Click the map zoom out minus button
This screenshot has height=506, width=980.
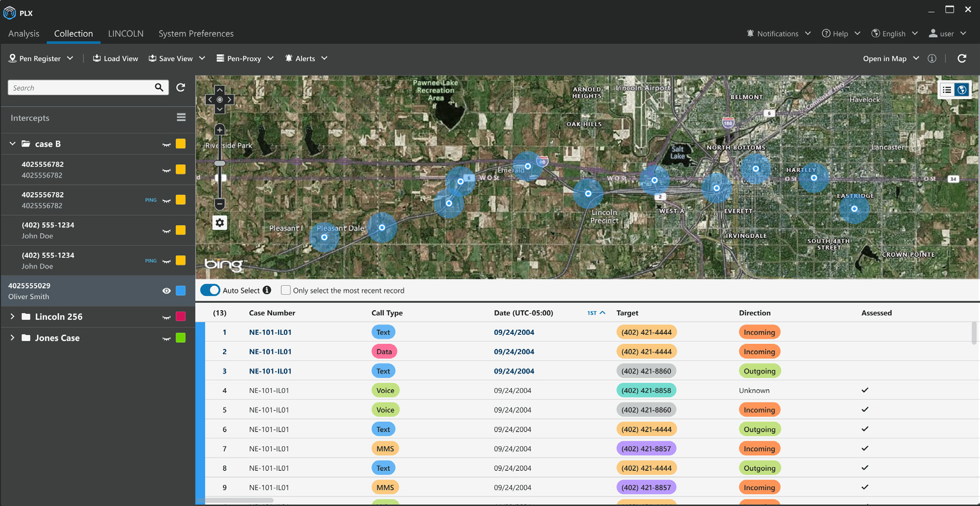(x=220, y=204)
